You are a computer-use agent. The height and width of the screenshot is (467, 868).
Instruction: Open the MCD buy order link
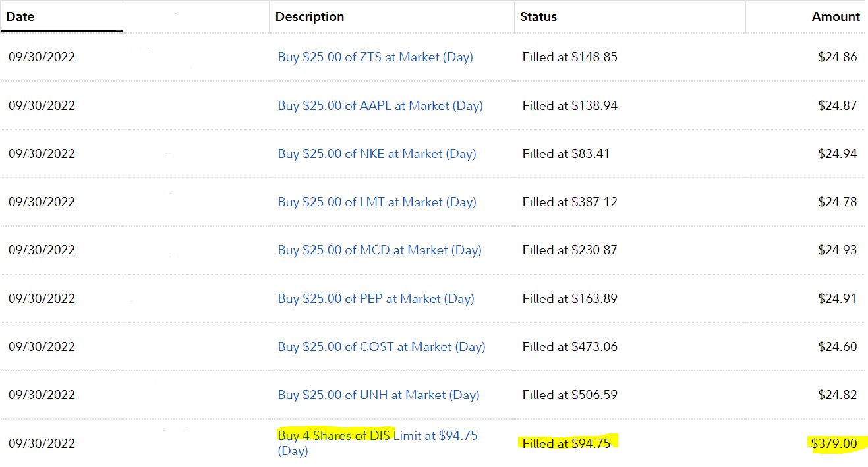380,250
